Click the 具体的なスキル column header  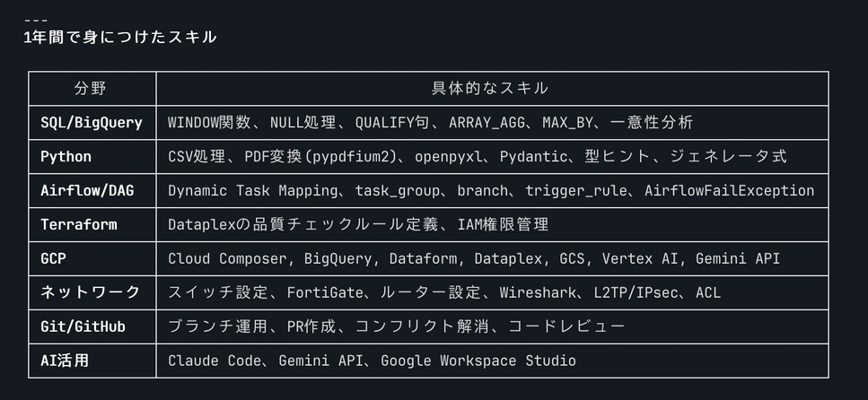(x=490, y=88)
